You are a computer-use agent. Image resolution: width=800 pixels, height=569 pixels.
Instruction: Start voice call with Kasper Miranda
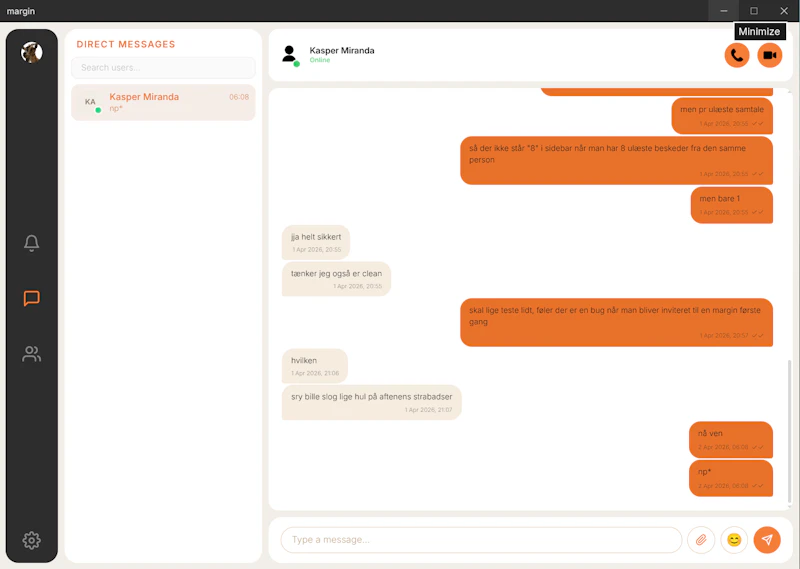[x=737, y=55]
